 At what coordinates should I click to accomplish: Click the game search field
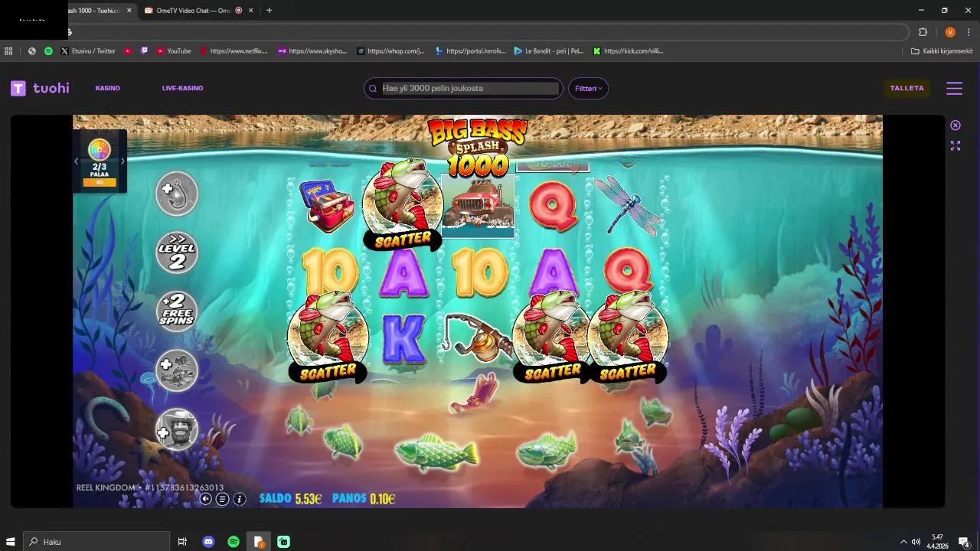pos(463,88)
